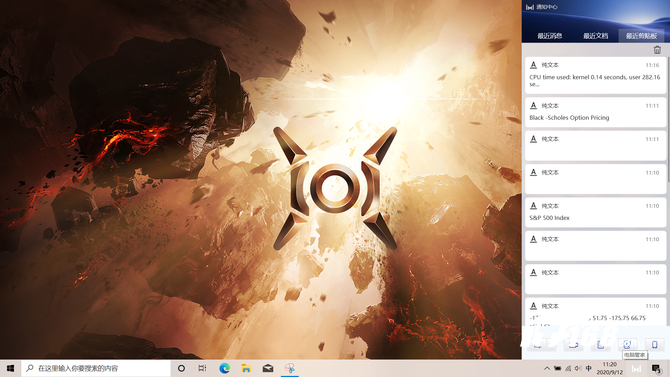Viewport: 670px width, 377px height.
Task: Click the taskbar search input box
Action: 96,368
